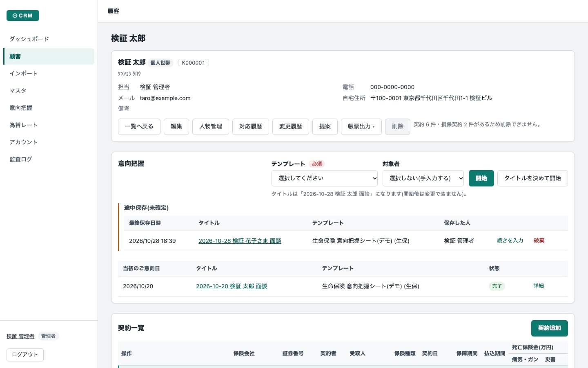Screen dimensions: 588x368
Task: Return with 一覧へ戻る button
Action: 139,127
